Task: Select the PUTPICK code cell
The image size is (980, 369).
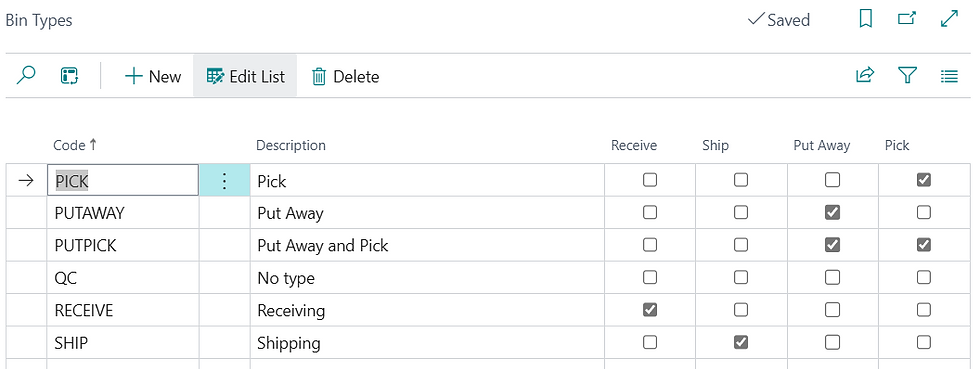Action: pos(123,245)
